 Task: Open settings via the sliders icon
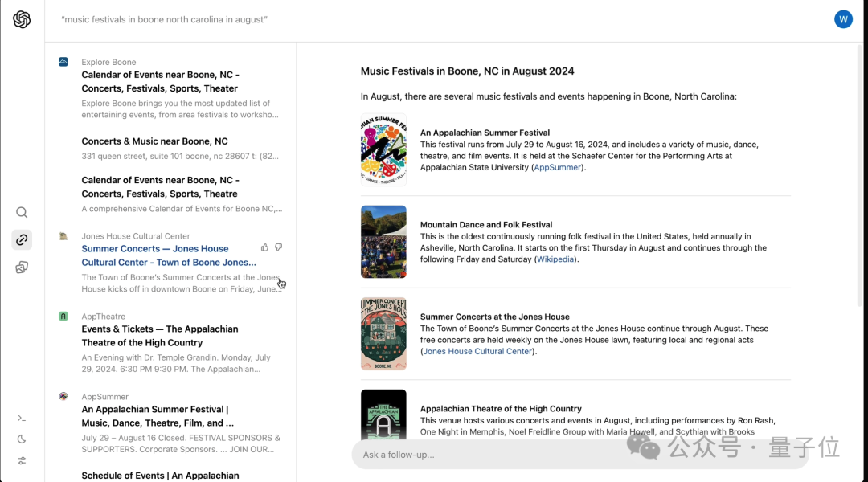[22, 461]
